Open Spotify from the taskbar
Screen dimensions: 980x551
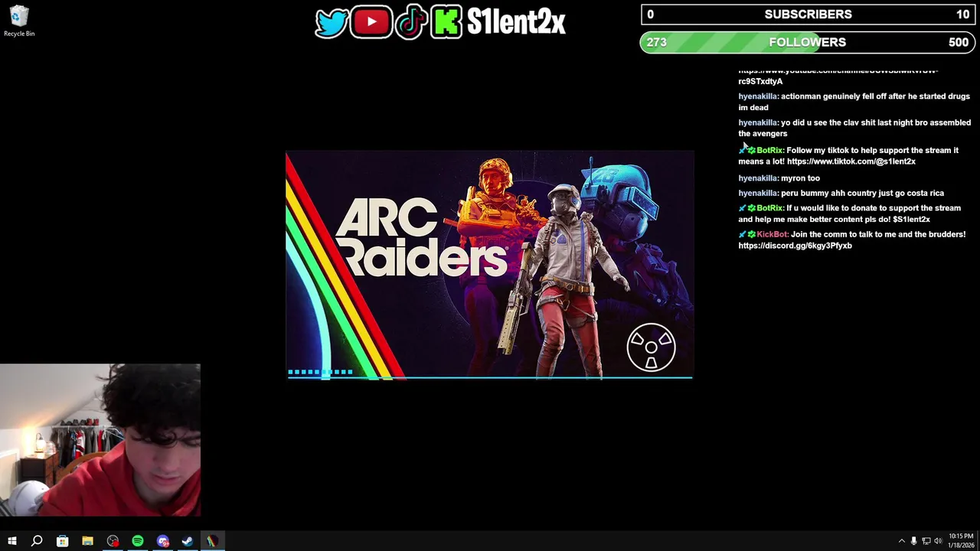coord(138,541)
